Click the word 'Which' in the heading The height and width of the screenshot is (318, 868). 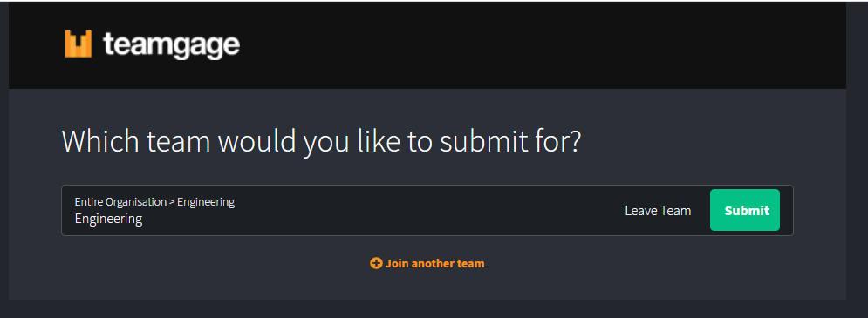[x=100, y=142]
